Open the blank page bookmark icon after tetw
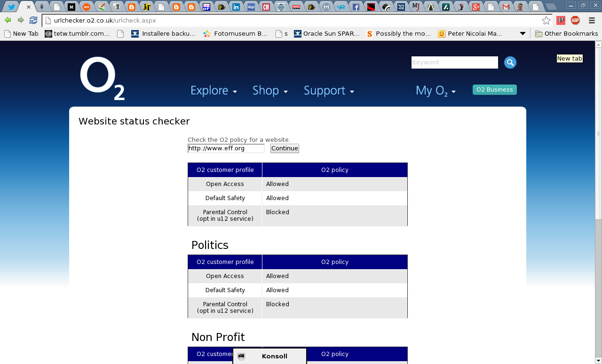Screen dimensions: 602x364 coord(120,34)
